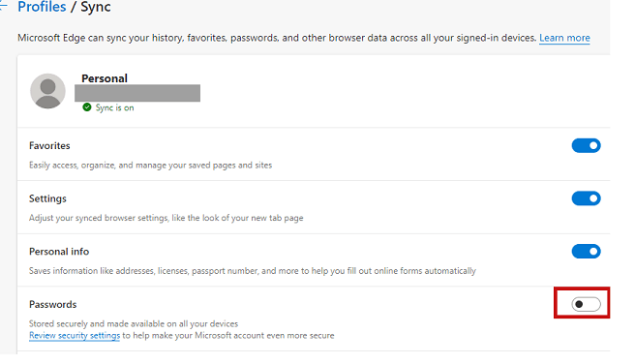
Task: Open the Learn more link
Action: (x=564, y=38)
